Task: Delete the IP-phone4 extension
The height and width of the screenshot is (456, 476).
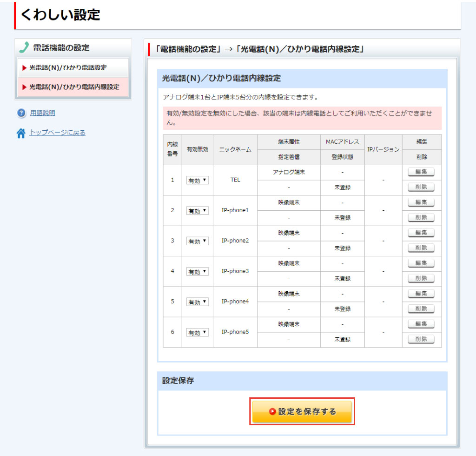Action: click(421, 308)
